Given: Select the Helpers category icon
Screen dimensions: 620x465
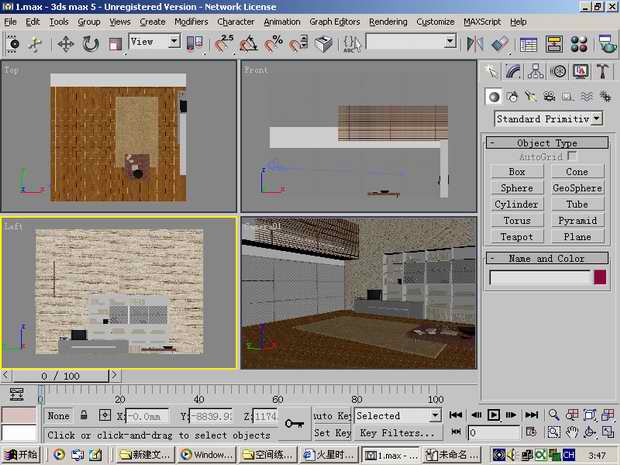Looking at the screenshot, I should tap(568, 96).
